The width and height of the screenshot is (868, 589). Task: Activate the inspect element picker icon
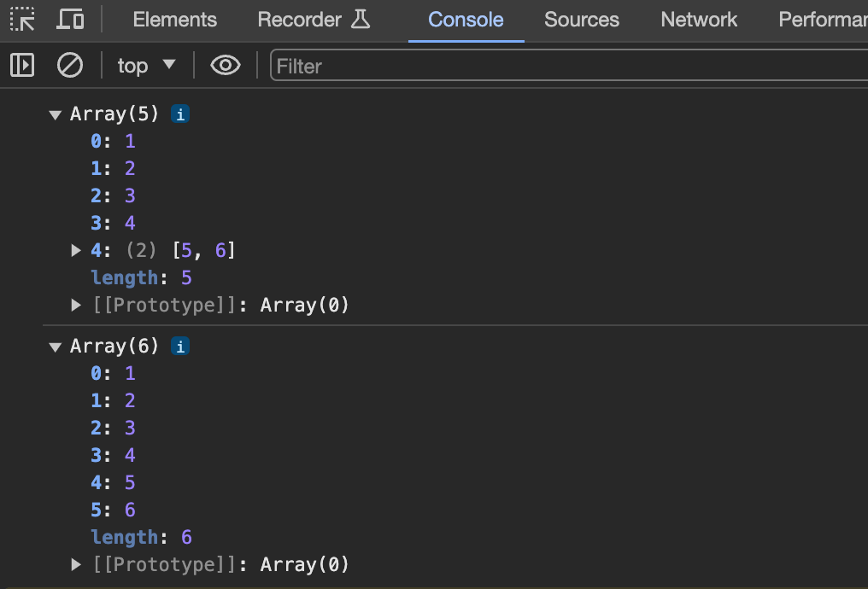[22, 19]
